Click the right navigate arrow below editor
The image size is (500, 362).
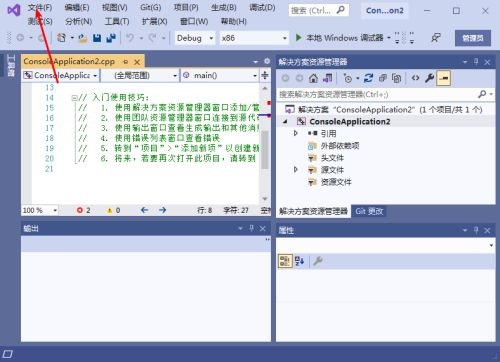click(162, 210)
